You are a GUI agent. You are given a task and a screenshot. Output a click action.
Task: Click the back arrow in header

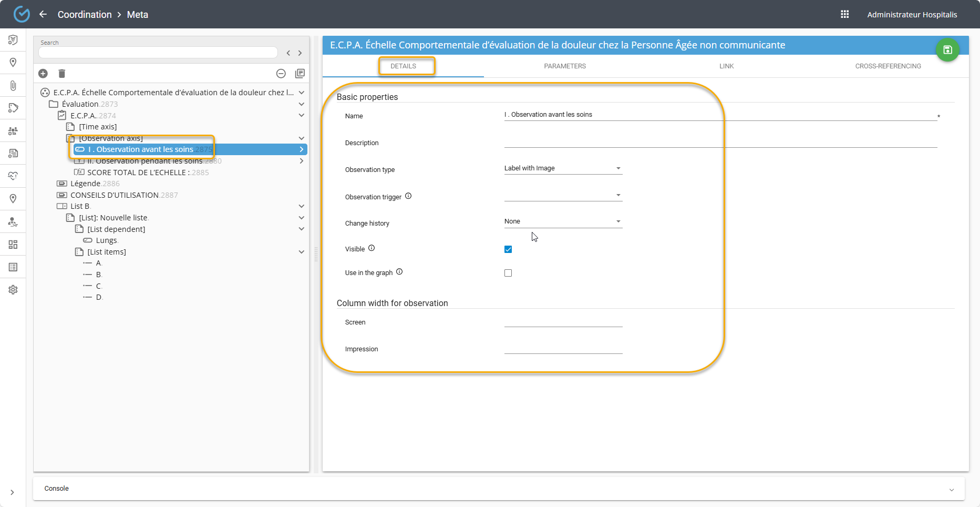43,14
